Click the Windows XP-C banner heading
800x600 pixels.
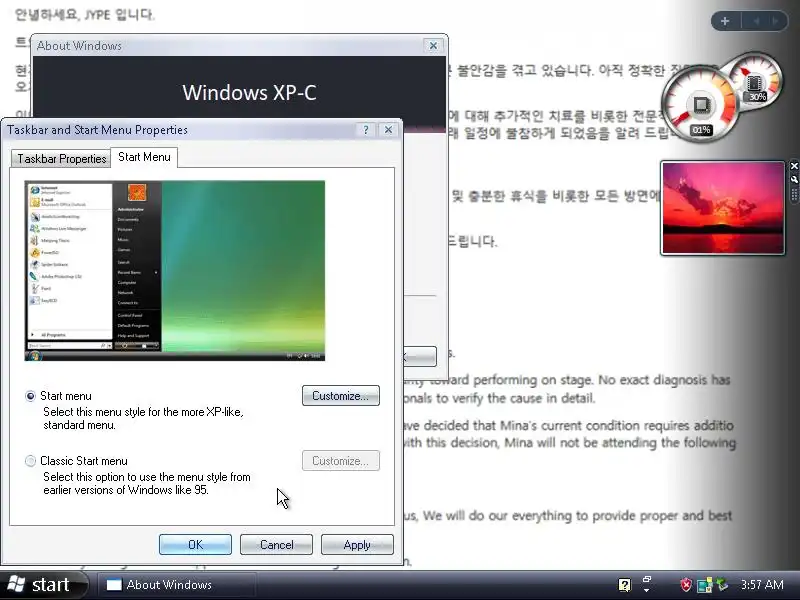pyautogui.click(x=249, y=93)
